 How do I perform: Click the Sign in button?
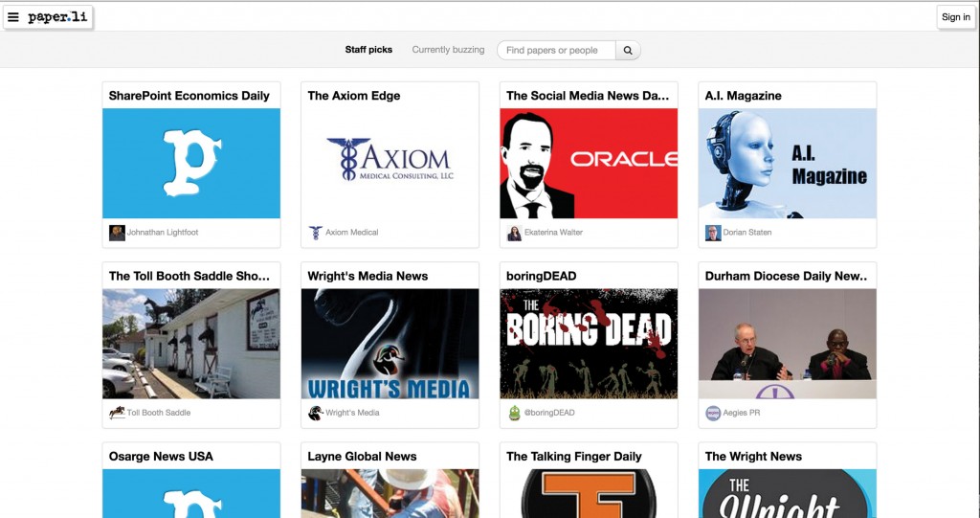(956, 17)
